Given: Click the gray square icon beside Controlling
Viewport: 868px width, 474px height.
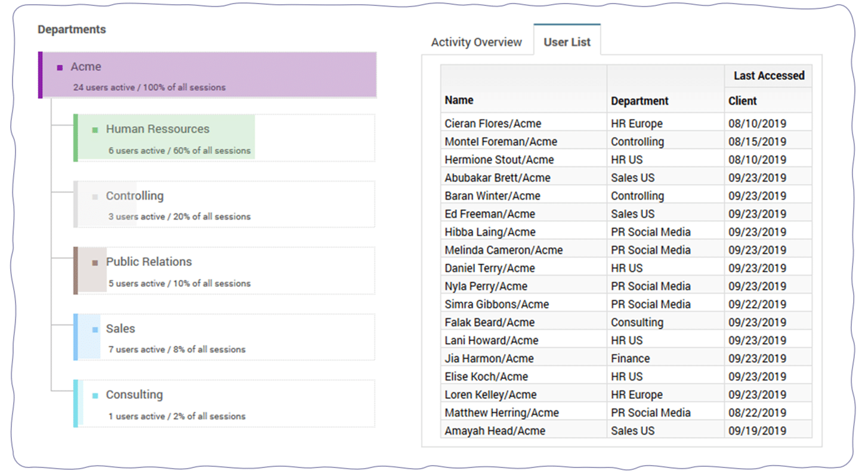Looking at the screenshot, I should tap(95, 196).
